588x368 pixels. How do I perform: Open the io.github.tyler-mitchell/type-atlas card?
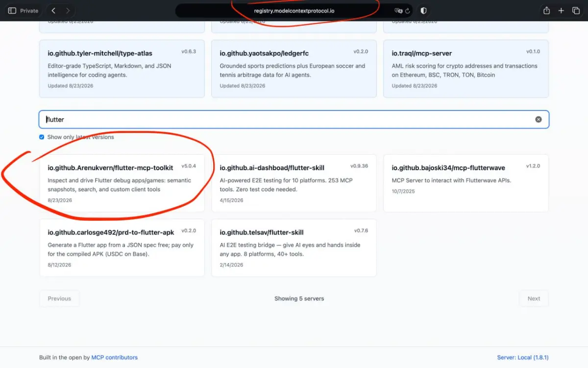(x=122, y=69)
